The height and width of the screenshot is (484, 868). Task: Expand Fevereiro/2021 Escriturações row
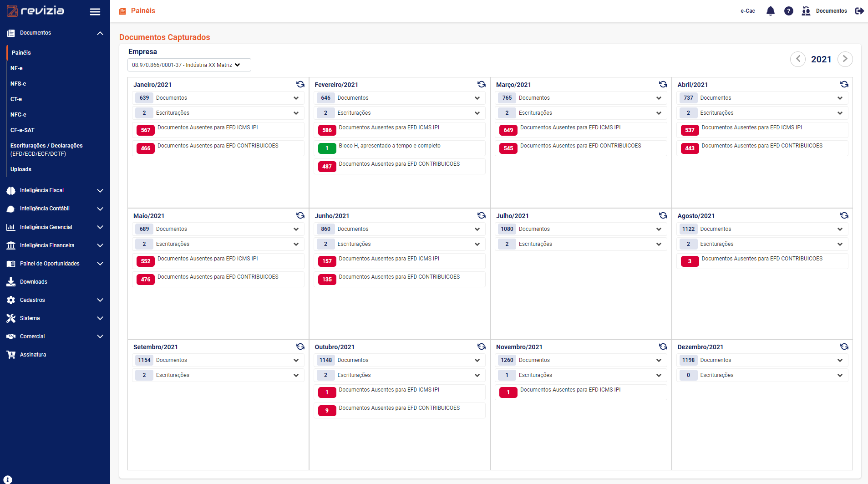pos(400,113)
